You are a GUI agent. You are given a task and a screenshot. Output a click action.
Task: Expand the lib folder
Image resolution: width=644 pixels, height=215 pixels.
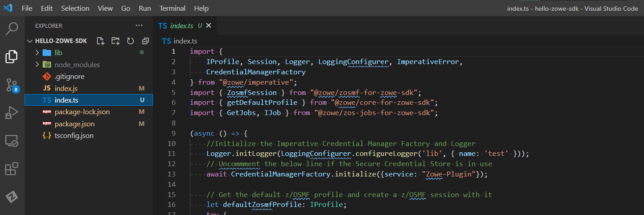tap(37, 53)
